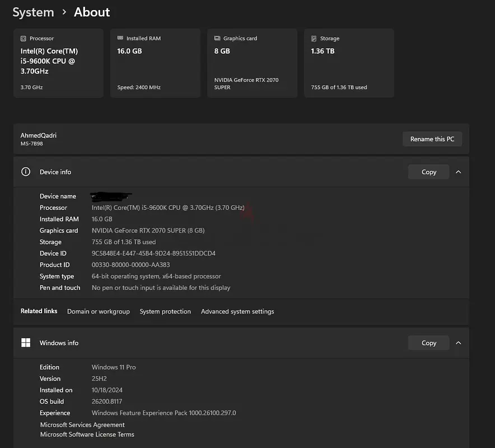Click the Storage drive icon in card
Image resolution: width=495 pixels, height=448 pixels.
point(314,39)
